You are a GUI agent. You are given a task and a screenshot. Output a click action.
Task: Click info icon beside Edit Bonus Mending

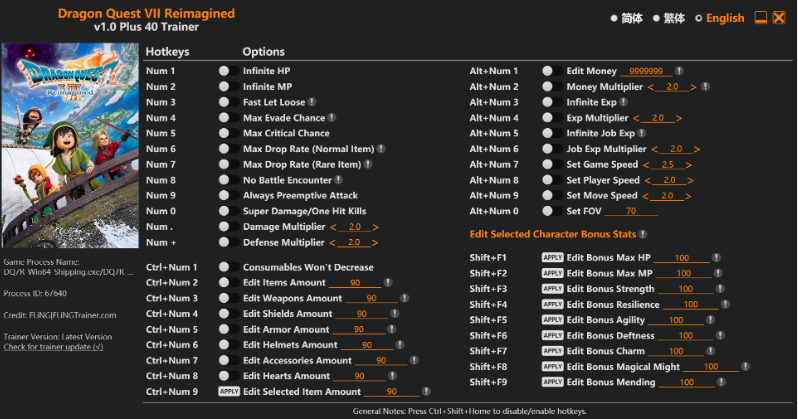click(721, 382)
